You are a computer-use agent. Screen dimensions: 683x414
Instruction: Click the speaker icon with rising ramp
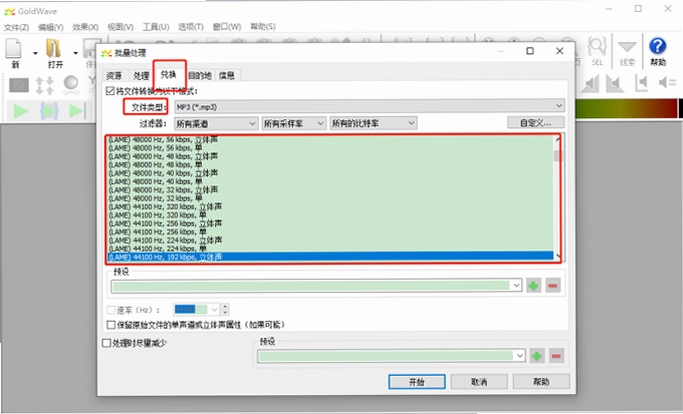[590, 84]
